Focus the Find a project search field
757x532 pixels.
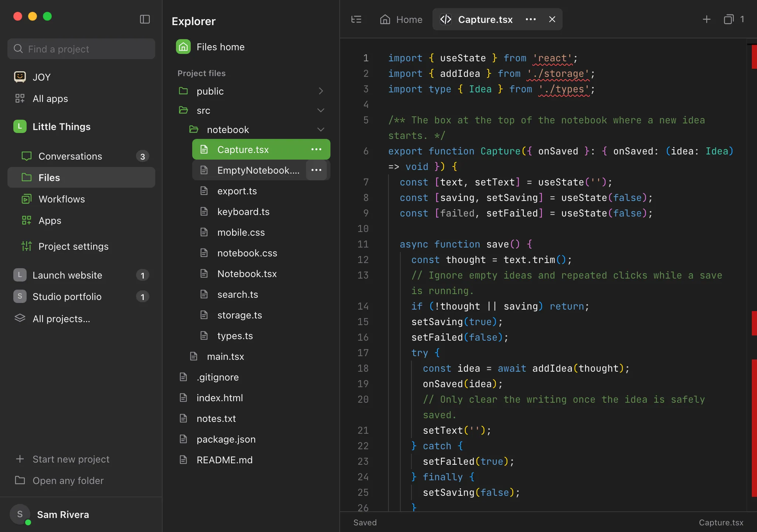[81, 49]
